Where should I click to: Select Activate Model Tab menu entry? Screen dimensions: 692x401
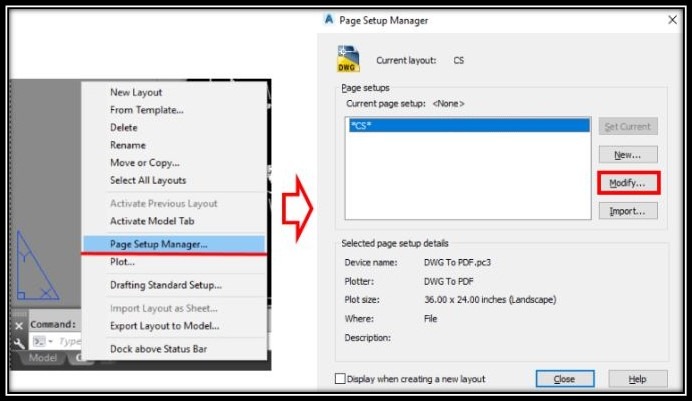tap(152, 221)
